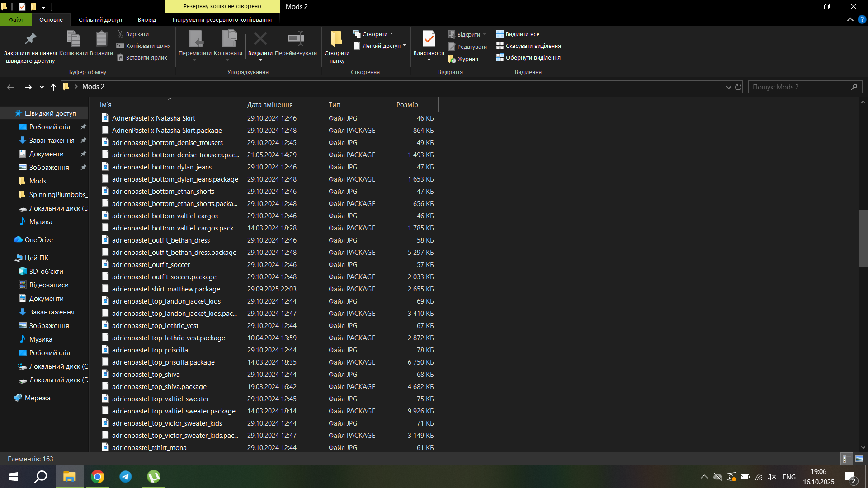Open the Easy access (Легкий доступ) dropdown

click(381, 46)
